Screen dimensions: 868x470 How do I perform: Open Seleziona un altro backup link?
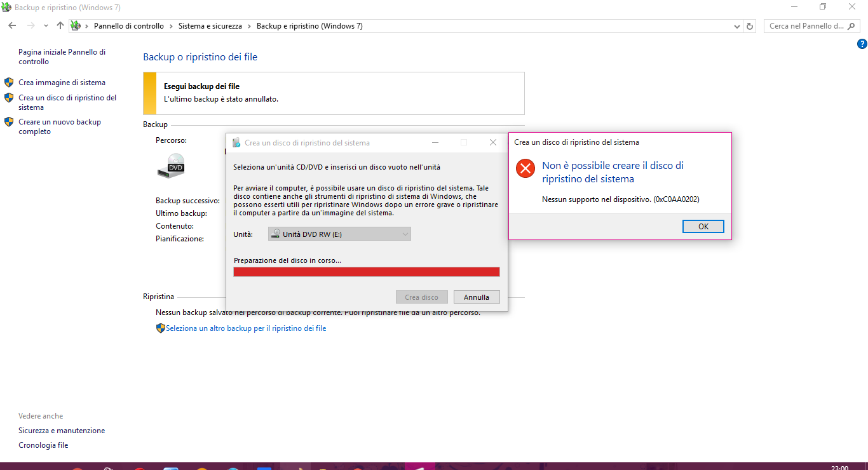(245, 328)
